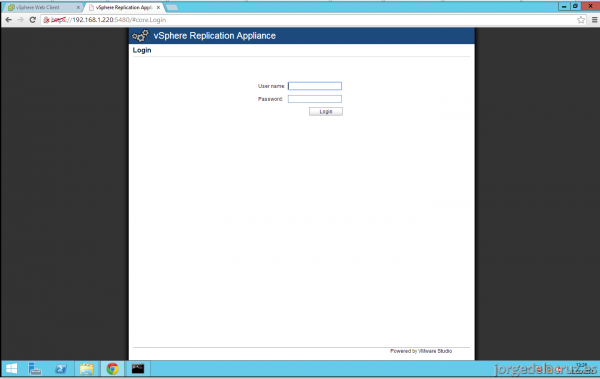
Task: Reload the current page
Action: point(33,20)
